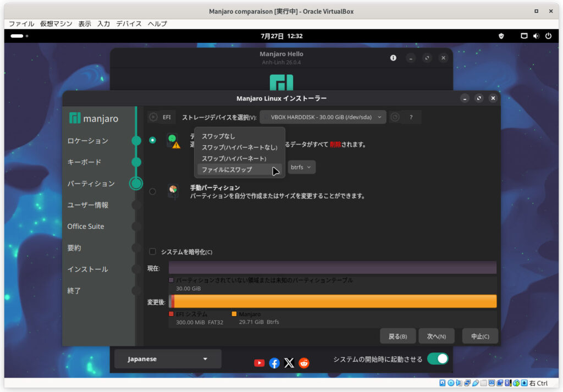The image size is (563, 392).
Task: Open the Reddit link icon
Action: [x=303, y=363]
